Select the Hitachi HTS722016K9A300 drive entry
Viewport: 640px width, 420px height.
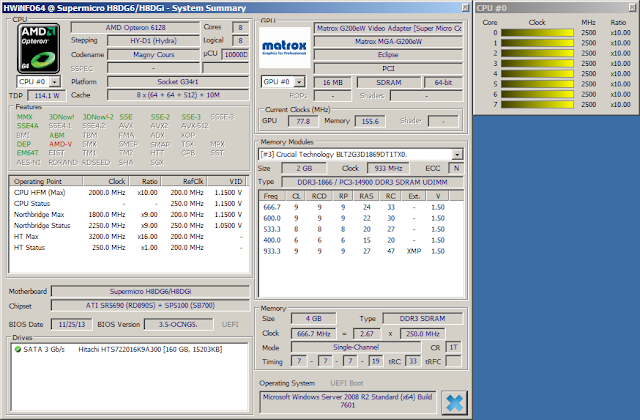150,349
